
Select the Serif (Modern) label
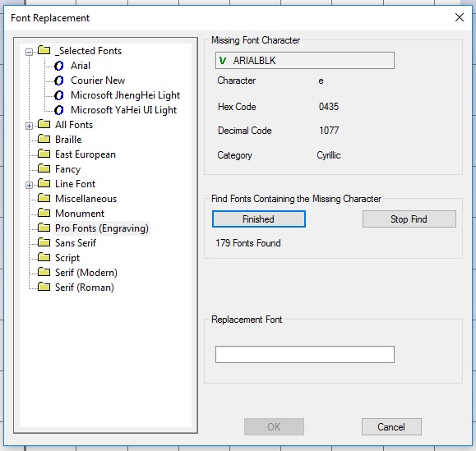(86, 273)
